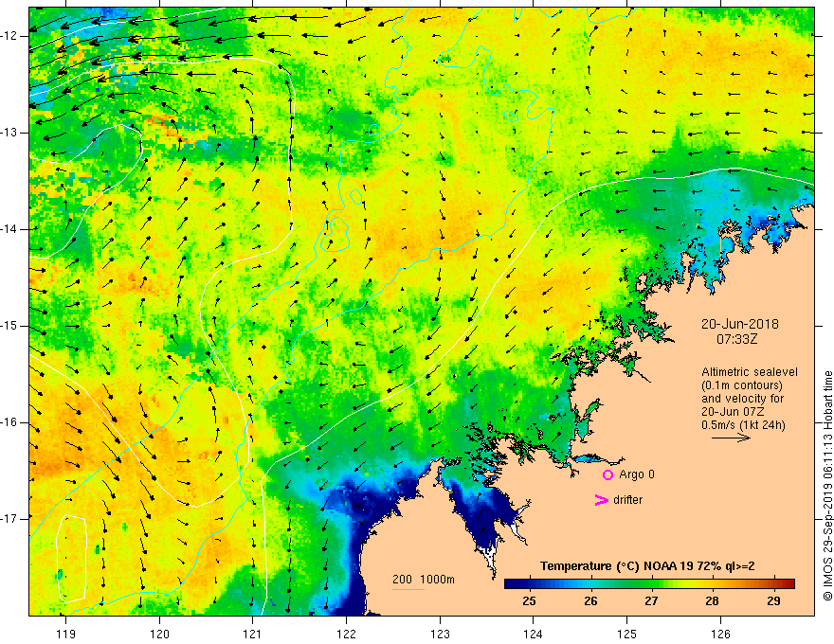Click the IMOS copyright timestamp text
Image resolution: width=834 pixels, height=644 pixels.
tap(827, 486)
